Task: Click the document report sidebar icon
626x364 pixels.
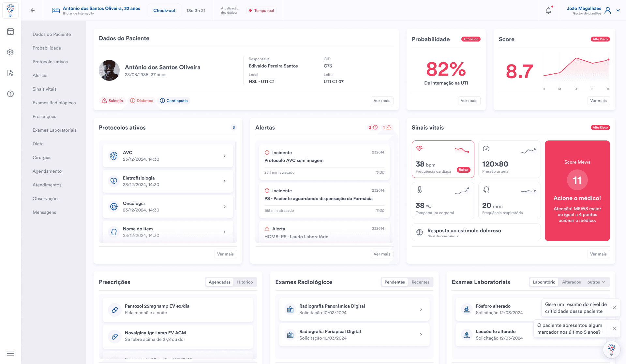Action: [10, 73]
